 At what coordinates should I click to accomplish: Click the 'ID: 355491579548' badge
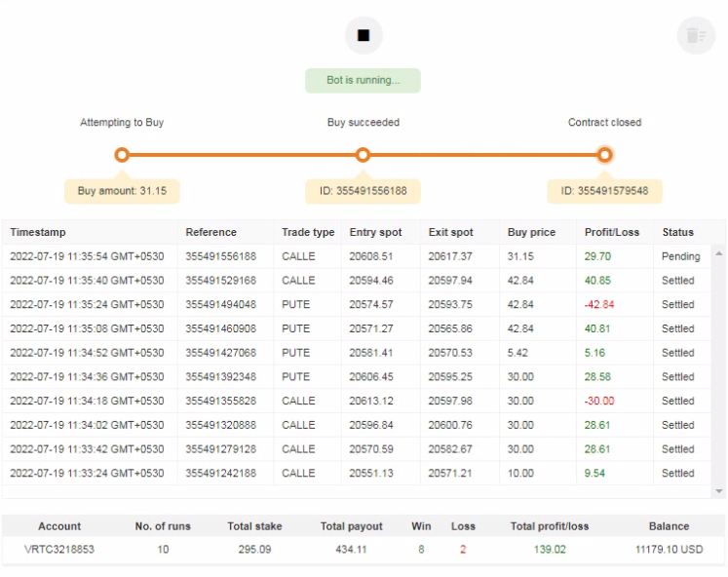604,191
